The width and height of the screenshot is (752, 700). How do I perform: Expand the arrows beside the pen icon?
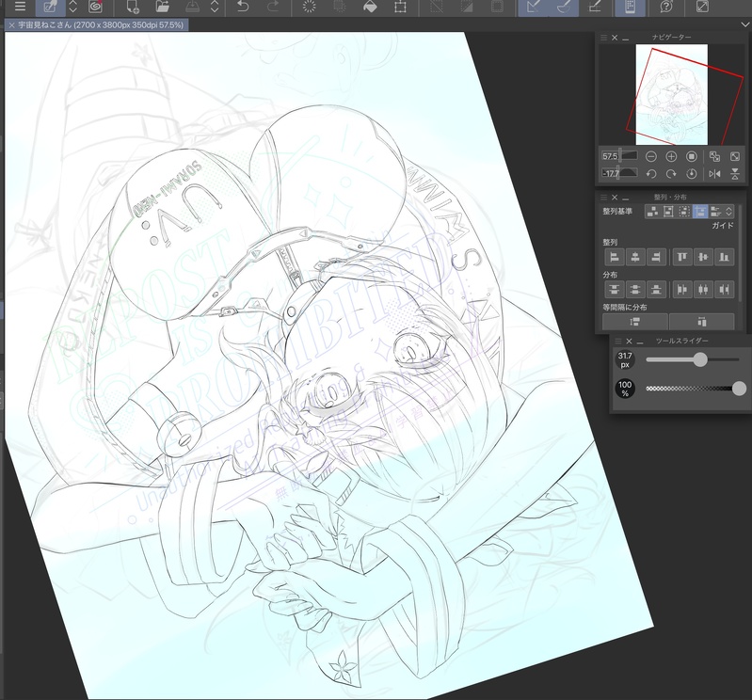pos(72,7)
